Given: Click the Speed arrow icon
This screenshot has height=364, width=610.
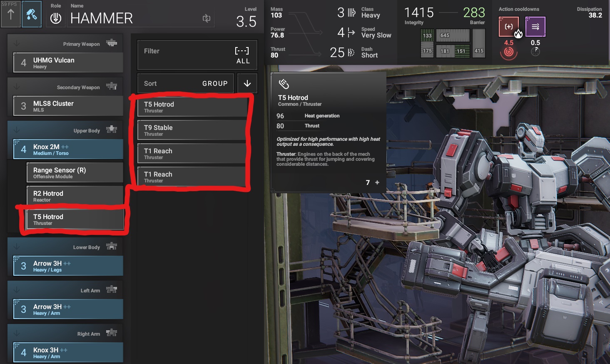Looking at the screenshot, I should [x=351, y=32].
